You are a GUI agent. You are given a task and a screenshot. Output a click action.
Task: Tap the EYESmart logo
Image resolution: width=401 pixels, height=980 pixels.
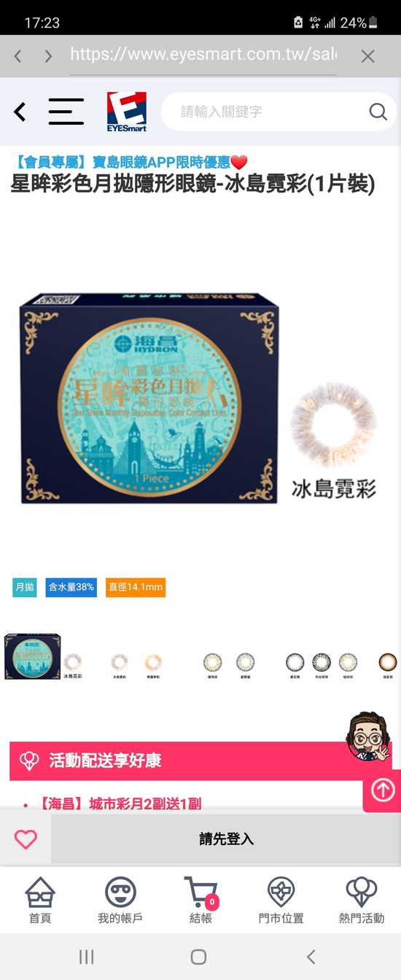127,112
